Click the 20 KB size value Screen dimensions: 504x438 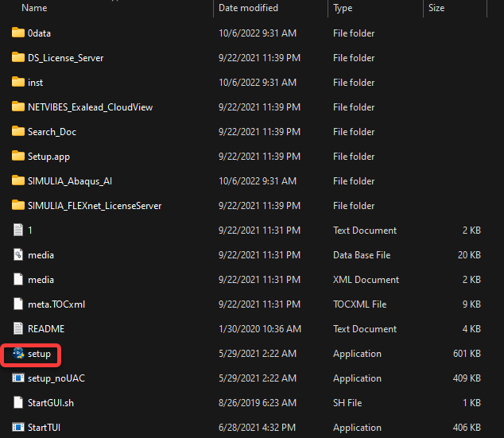(469, 255)
